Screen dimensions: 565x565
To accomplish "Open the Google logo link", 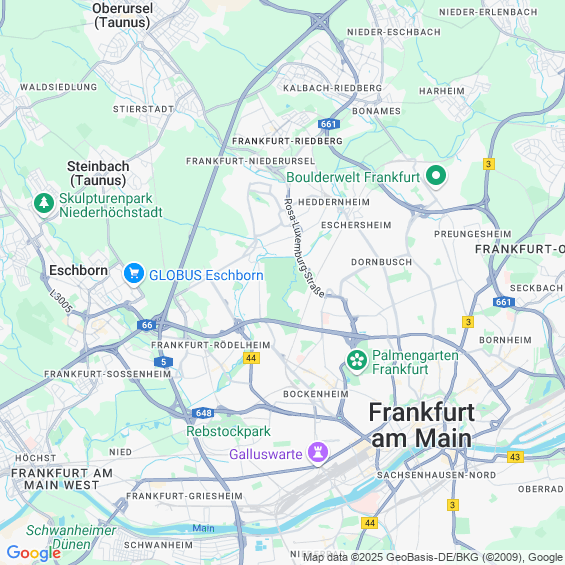I will pos(34,553).
